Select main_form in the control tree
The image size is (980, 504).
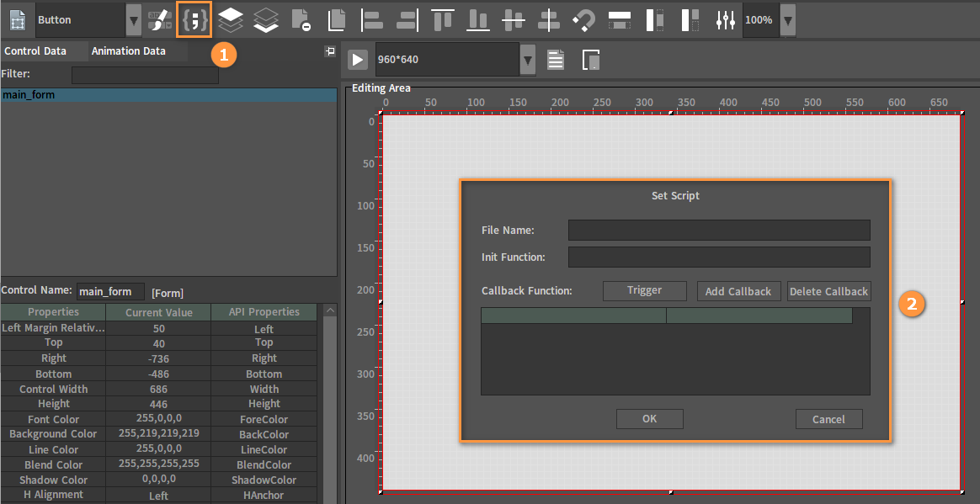pos(168,95)
